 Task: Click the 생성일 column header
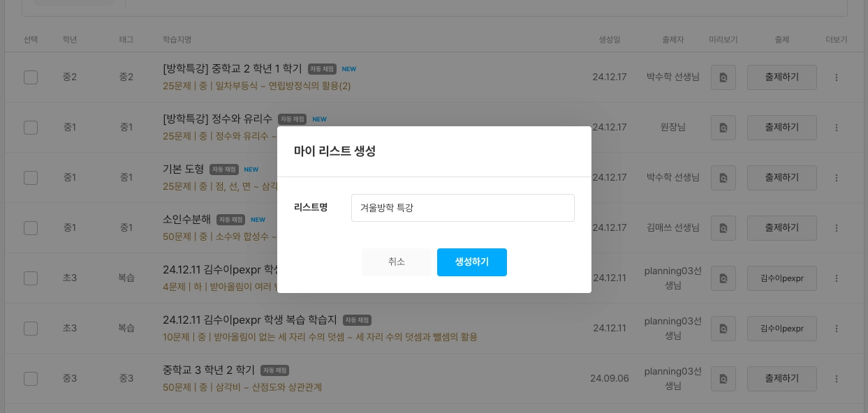(610, 40)
